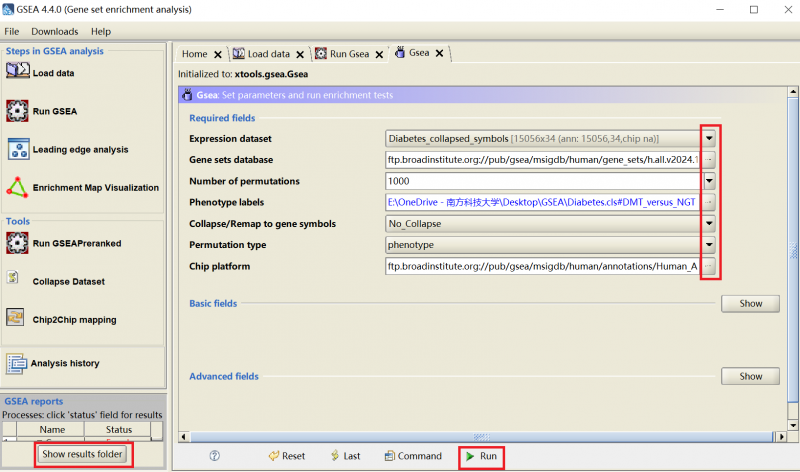Image resolution: width=800 pixels, height=472 pixels.
Task: Click Show results folder button
Action: tap(83, 455)
